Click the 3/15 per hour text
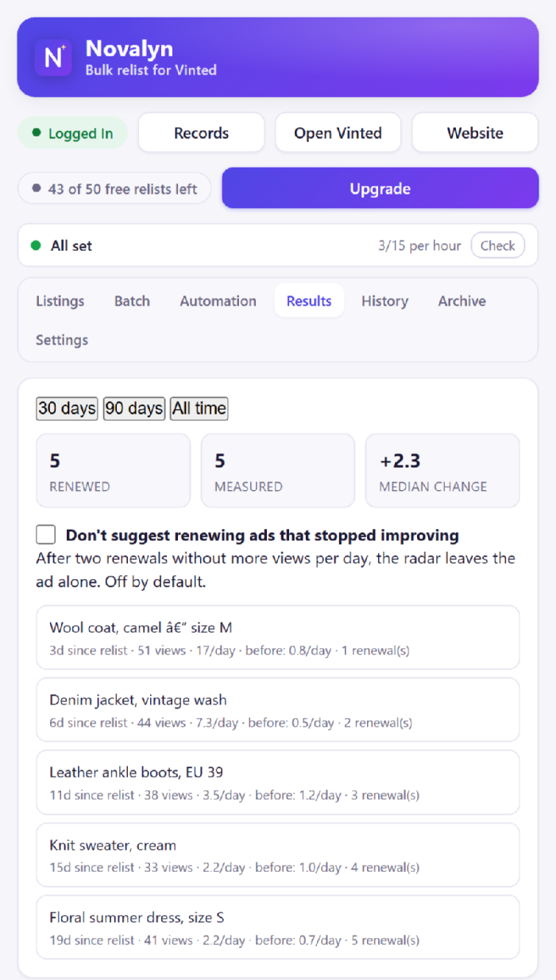Viewport: 556px width, 980px height. point(419,245)
